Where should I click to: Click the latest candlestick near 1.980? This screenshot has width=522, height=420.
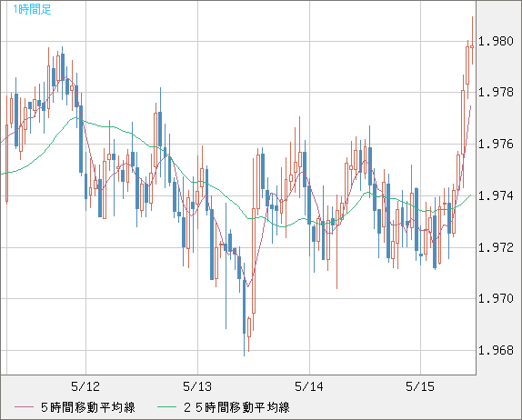[x=472, y=46]
